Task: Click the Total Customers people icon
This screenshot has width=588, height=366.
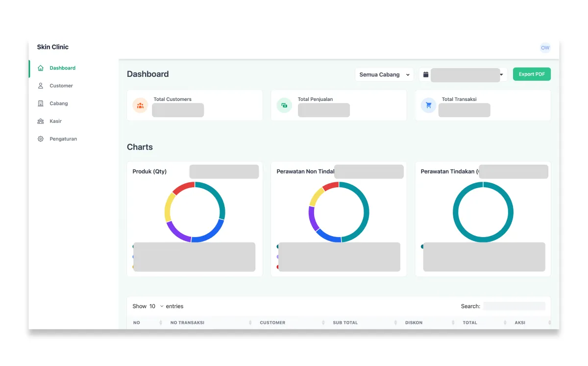Action: (140, 105)
